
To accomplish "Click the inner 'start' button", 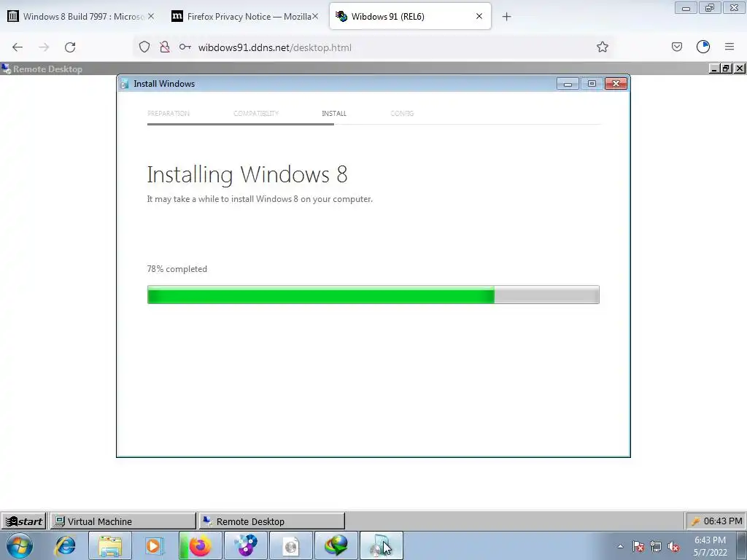I will coord(24,521).
